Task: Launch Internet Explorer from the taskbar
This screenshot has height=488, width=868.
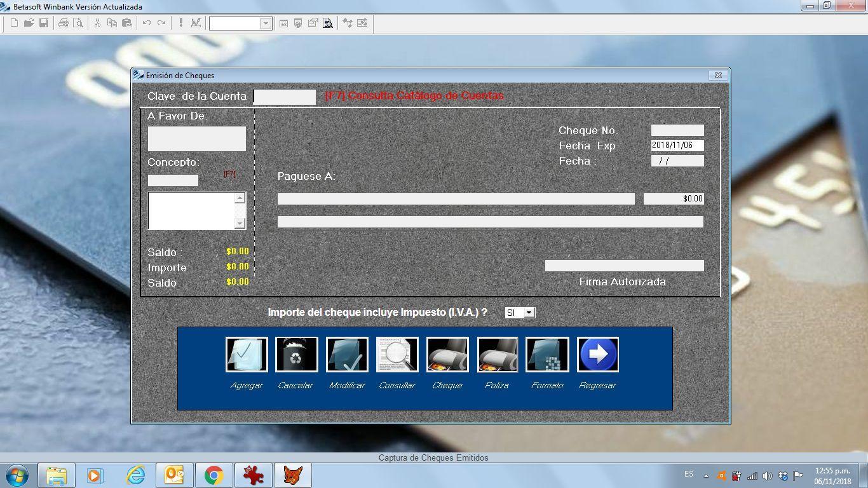Action: tap(135, 475)
